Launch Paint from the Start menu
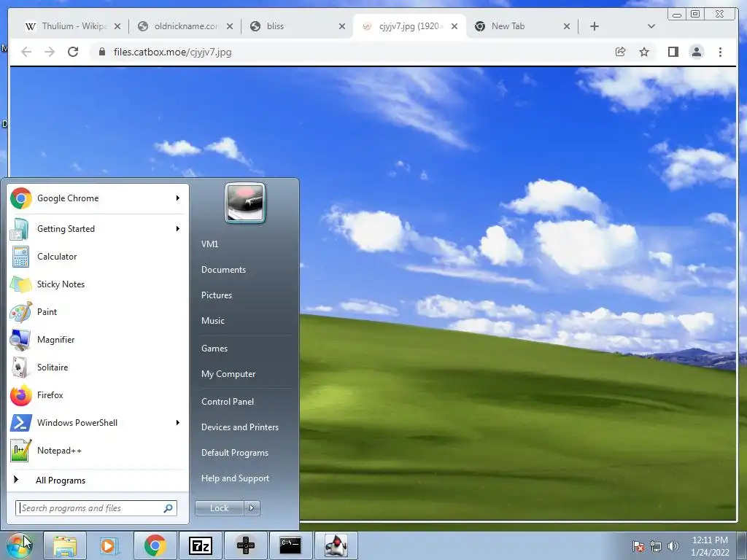 tap(98, 312)
